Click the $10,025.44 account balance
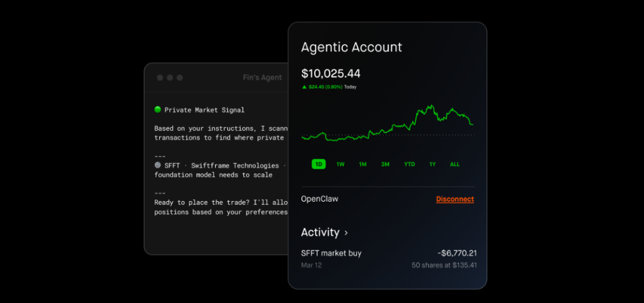The image size is (644, 303). pyautogui.click(x=330, y=73)
